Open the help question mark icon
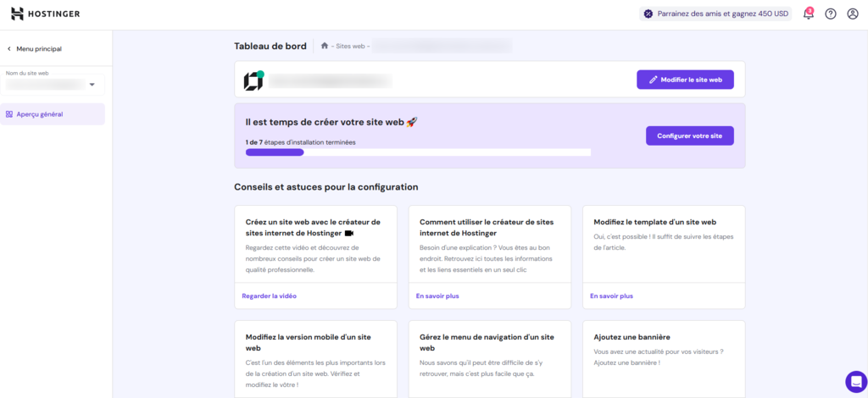 coord(831,14)
